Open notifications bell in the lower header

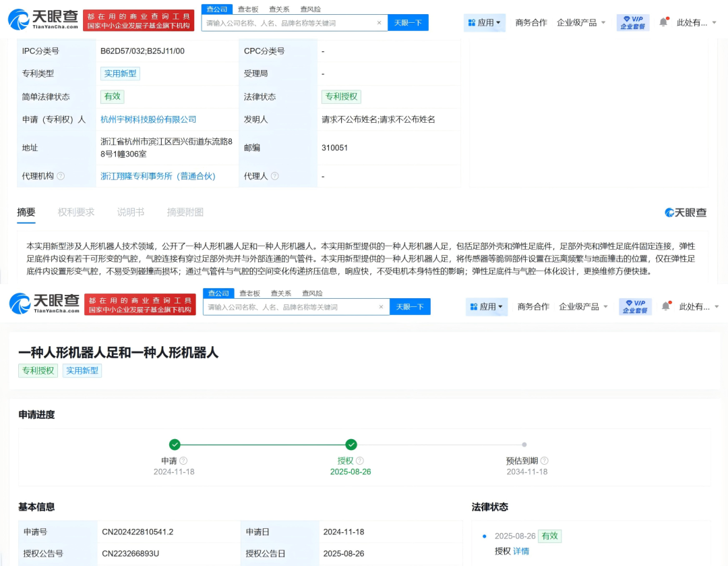tap(666, 306)
